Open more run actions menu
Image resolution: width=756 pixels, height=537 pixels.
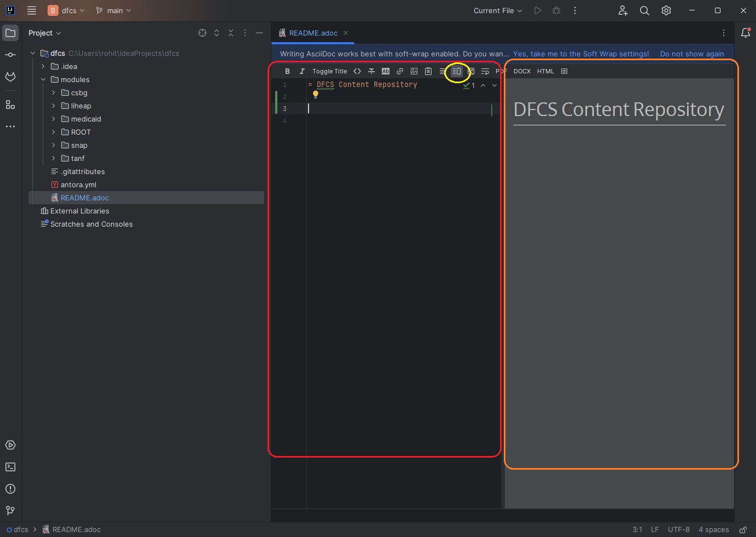pyautogui.click(x=575, y=10)
